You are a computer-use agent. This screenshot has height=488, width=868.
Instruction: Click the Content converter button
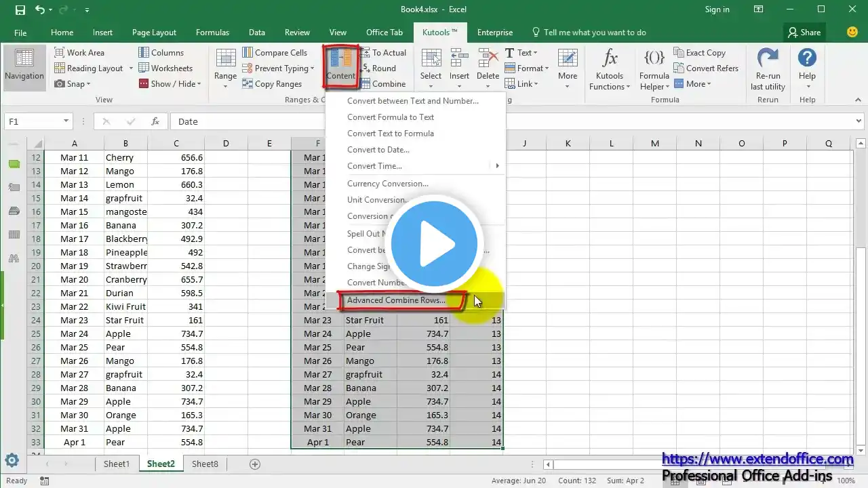(340, 66)
